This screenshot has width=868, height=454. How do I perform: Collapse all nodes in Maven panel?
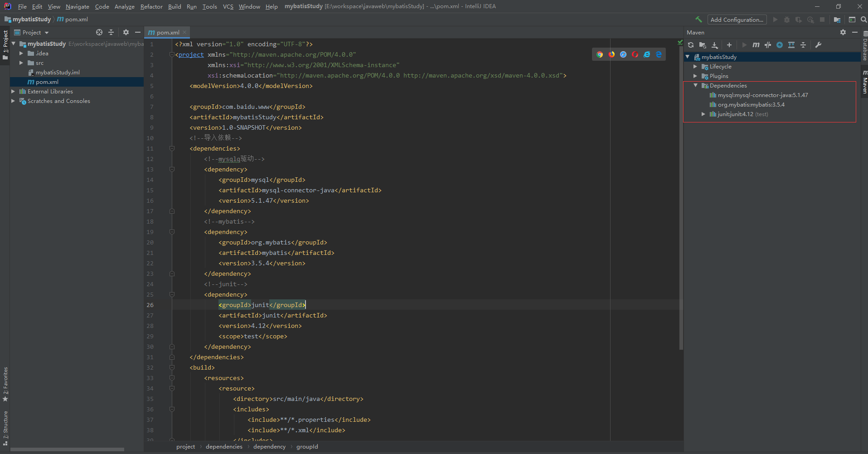pos(803,45)
